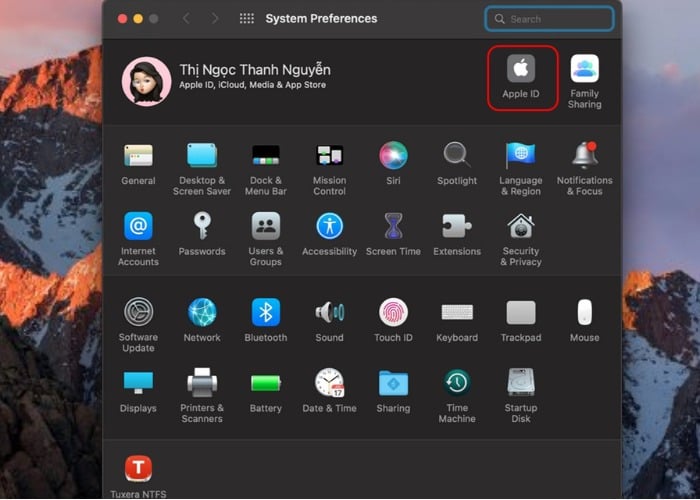
Task: Click the name Thị Ngọc Thanh Nguyễn
Action: click(255, 70)
